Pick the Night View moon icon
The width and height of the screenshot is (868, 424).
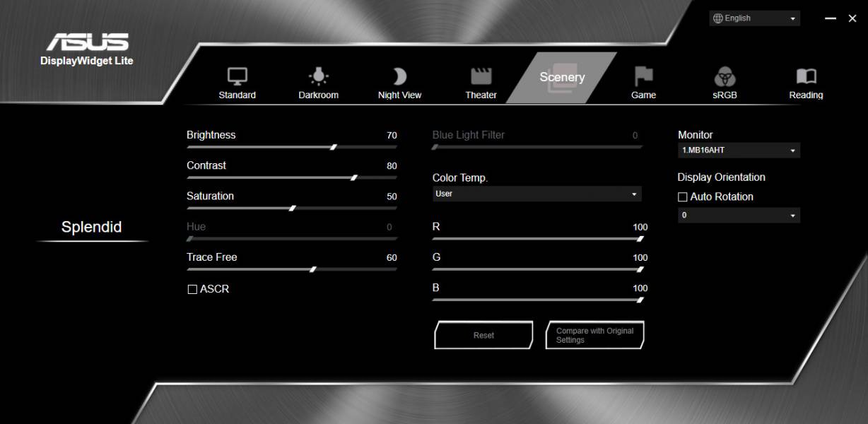tap(400, 76)
